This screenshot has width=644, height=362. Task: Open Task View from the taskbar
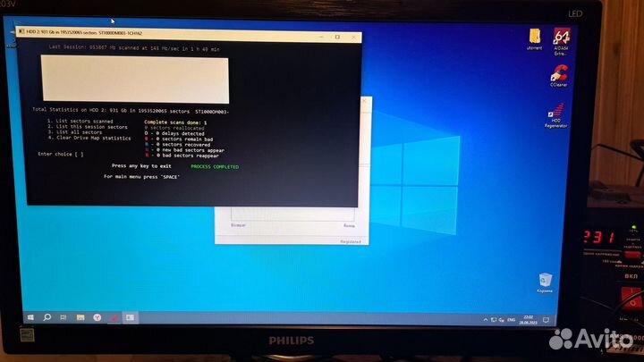click(64, 317)
